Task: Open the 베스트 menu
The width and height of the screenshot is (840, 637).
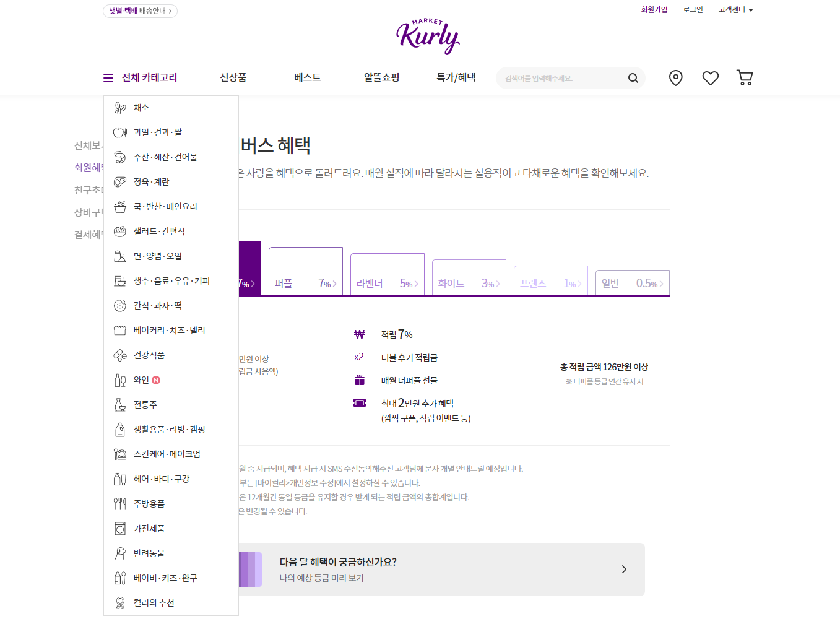Action: (308, 77)
